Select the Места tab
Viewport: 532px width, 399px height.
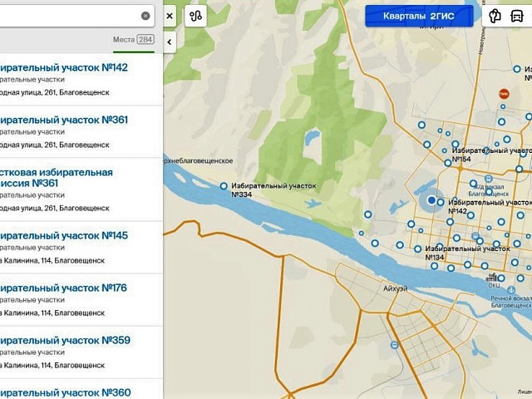(x=133, y=40)
